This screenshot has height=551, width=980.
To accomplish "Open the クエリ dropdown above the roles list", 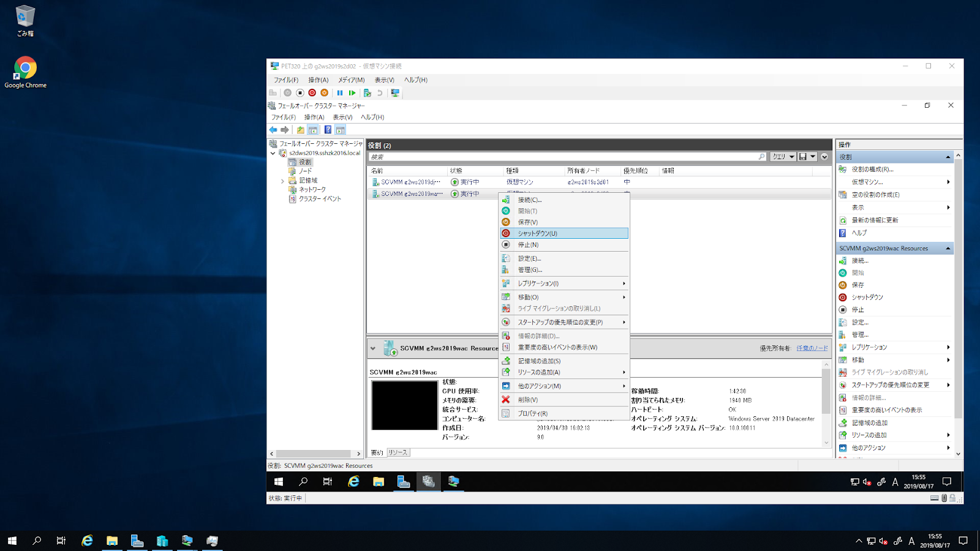I will pos(783,156).
